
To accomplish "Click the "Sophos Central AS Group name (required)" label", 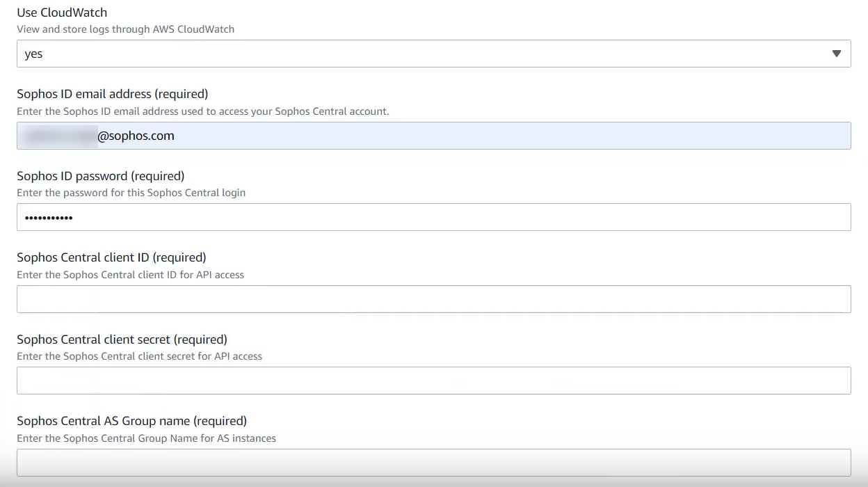I will click(131, 421).
